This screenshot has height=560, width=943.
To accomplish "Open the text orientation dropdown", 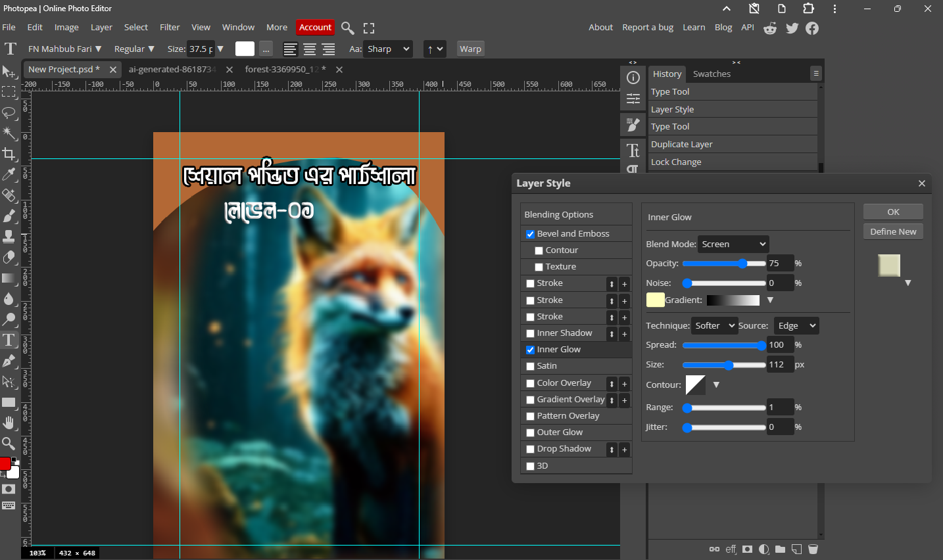I will click(434, 49).
